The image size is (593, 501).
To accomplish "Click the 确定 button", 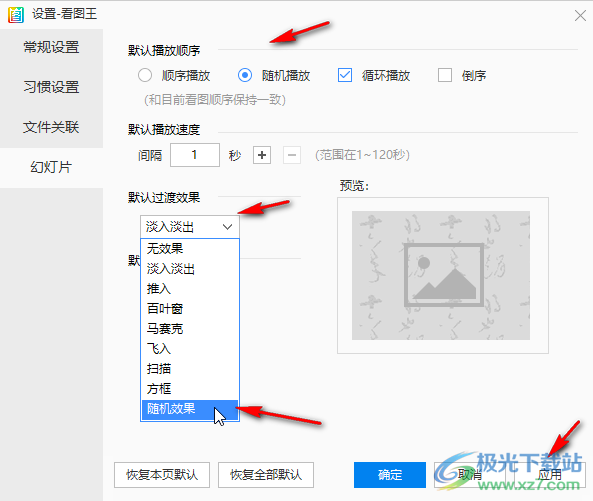I will tap(390, 475).
